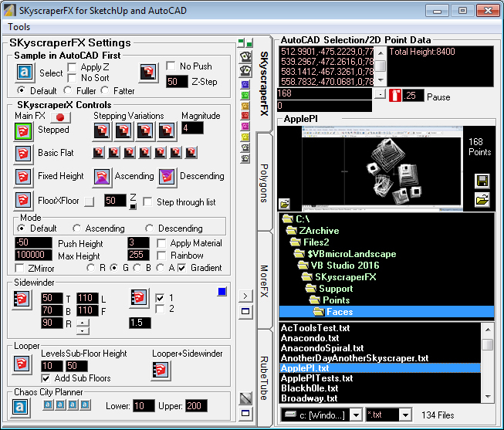Click the small button right of 168 field

click(381, 94)
